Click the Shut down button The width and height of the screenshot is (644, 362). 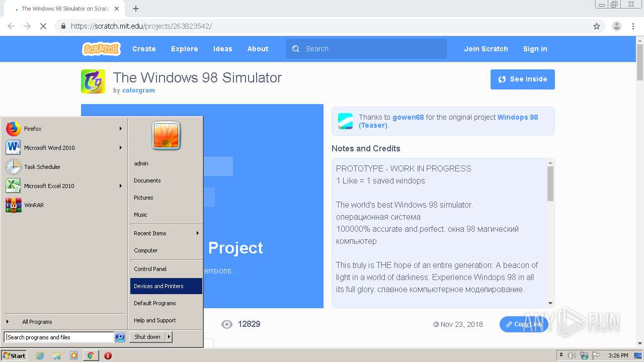click(x=147, y=337)
